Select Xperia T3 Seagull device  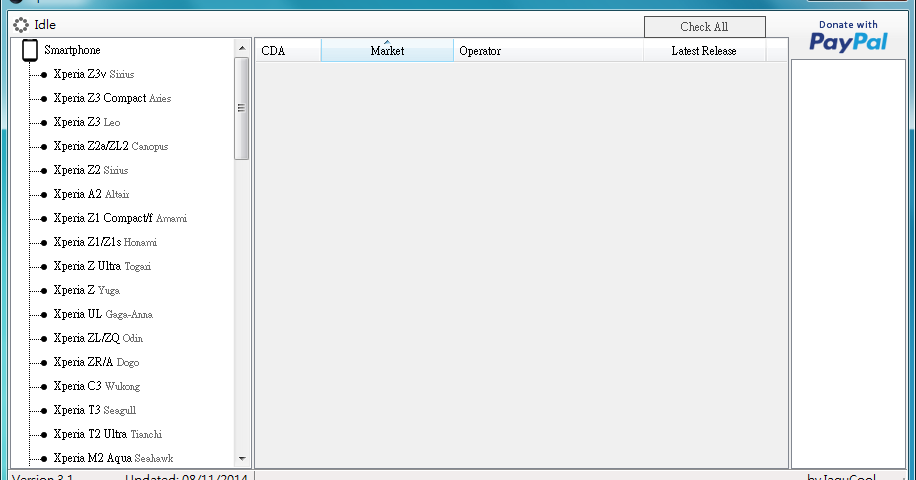pyautogui.click(x=95, y=410)
